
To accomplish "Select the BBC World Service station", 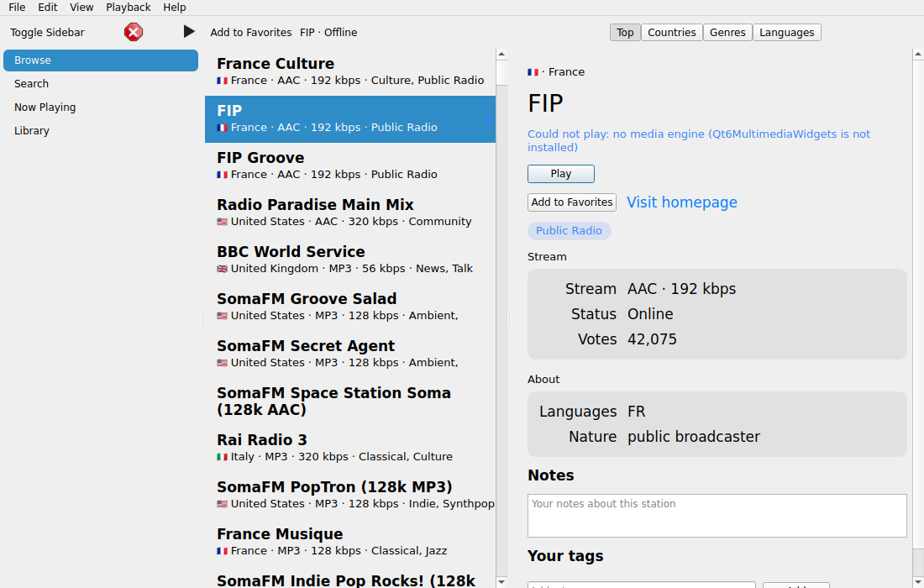I will coord(350,260).
